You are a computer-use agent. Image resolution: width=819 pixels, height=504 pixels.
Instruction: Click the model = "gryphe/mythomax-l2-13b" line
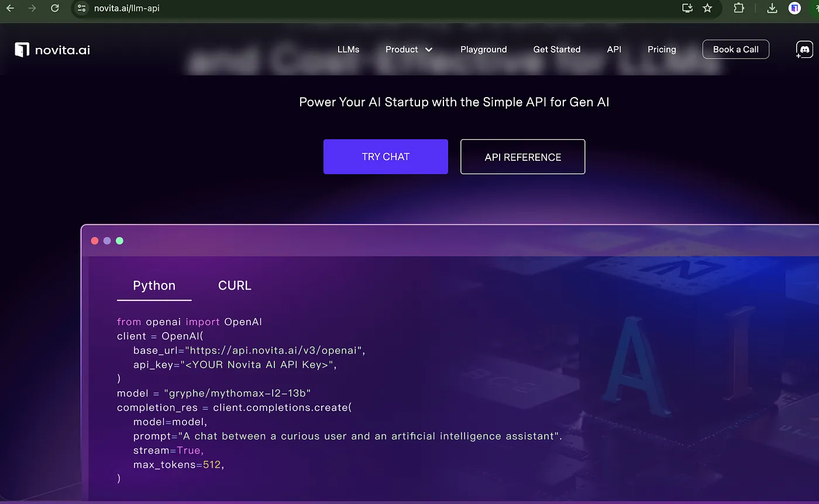click(x=214, y=393)
